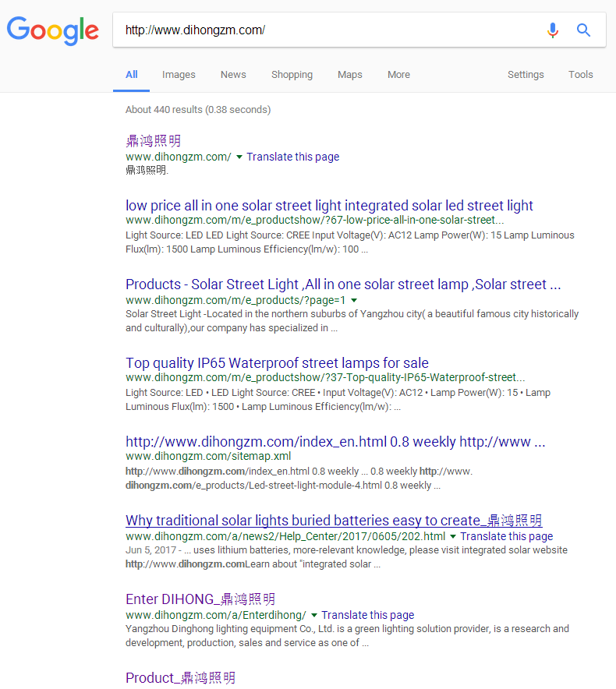Click snippet starting 'Yangzhou Dinghong lighting equipment'
This screenshot has height=689, width=616.
[x=347, y=635]
